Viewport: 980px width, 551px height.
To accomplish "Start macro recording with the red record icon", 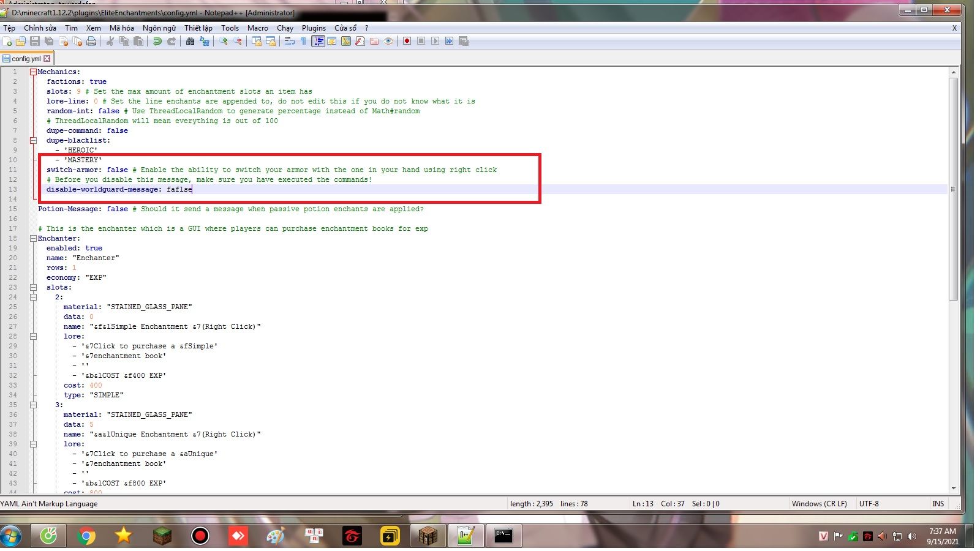I will point(407,41).
